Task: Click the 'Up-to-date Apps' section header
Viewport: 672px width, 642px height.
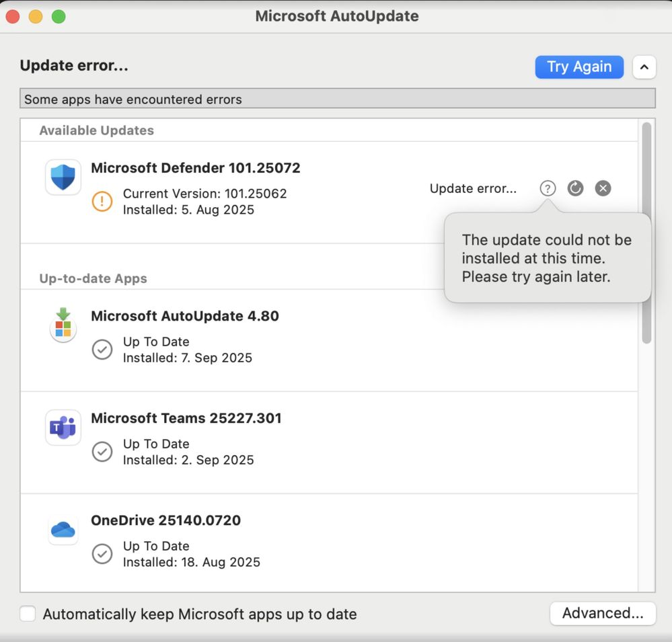Action: point(93,278)
